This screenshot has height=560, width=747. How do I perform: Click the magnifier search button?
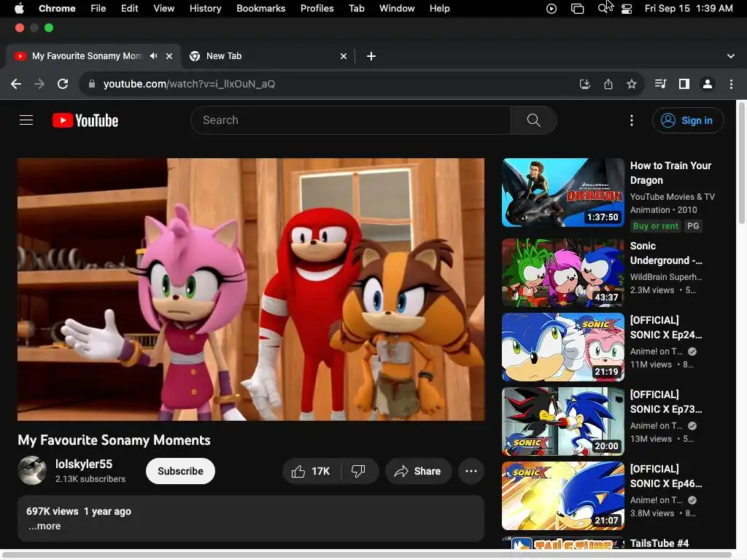(x=533, y=120)
